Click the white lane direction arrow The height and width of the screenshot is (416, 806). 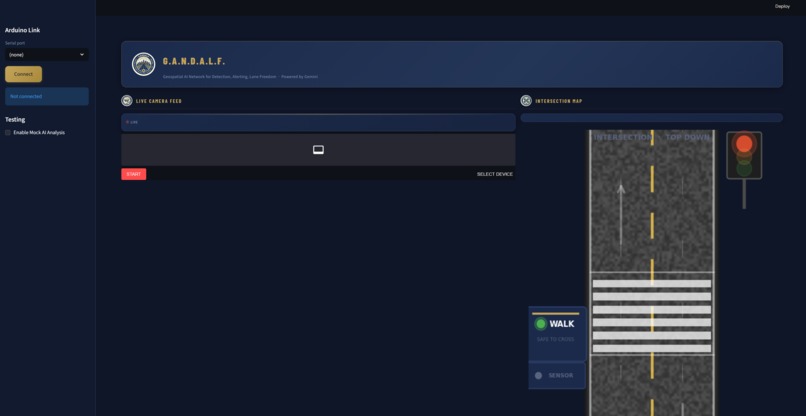coord(621,216)
